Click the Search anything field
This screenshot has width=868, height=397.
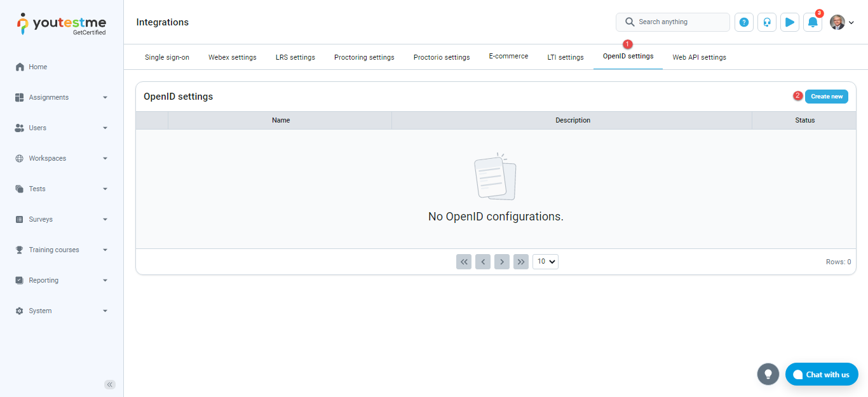coord(673,22)
